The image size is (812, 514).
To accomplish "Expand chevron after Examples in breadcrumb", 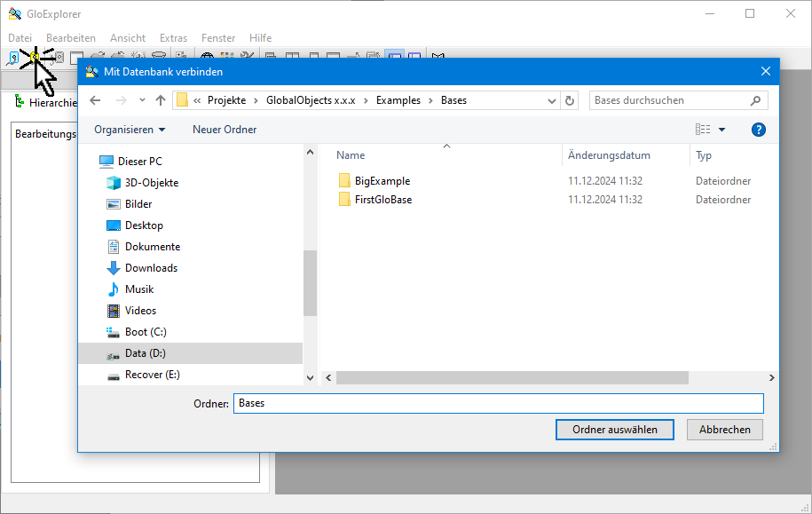I will (x=430, y=100).
